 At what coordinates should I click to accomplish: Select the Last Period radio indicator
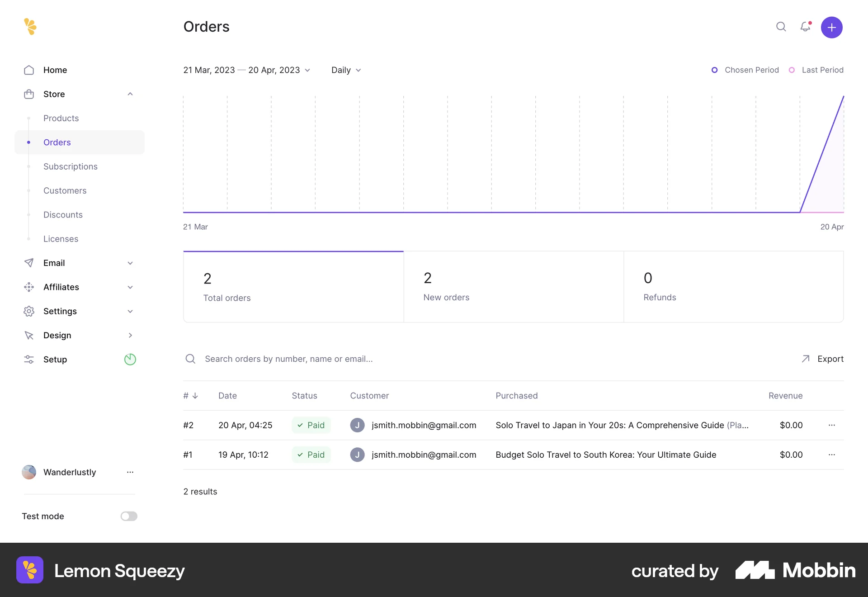click(792, 70)
